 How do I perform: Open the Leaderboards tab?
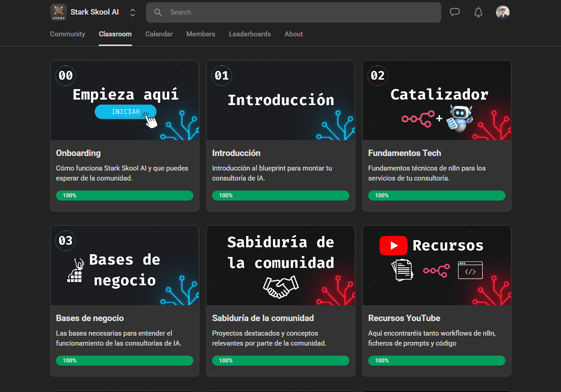click(x=250, y=34)
